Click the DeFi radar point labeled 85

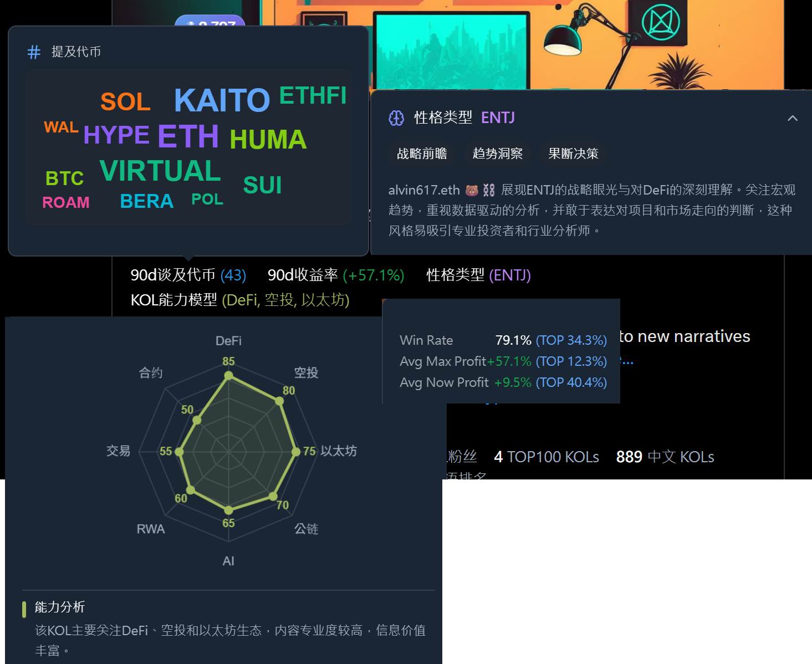click(x=228, y=376)
